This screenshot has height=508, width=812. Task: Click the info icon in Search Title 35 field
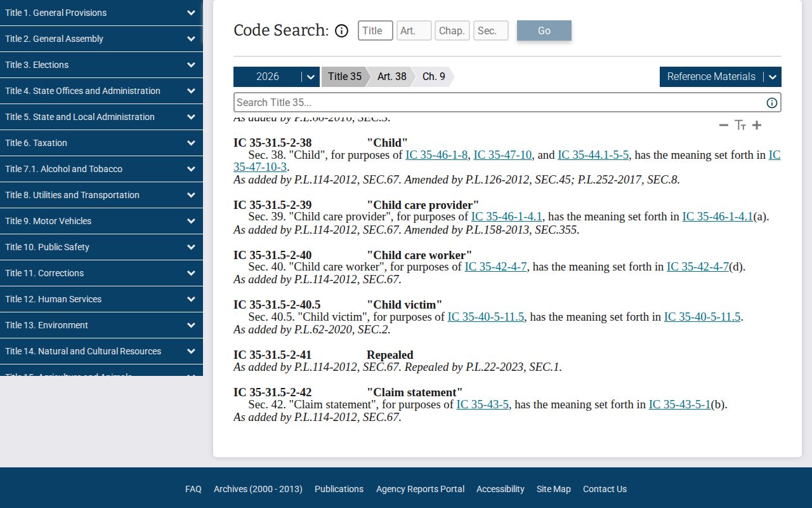(771, 103)
